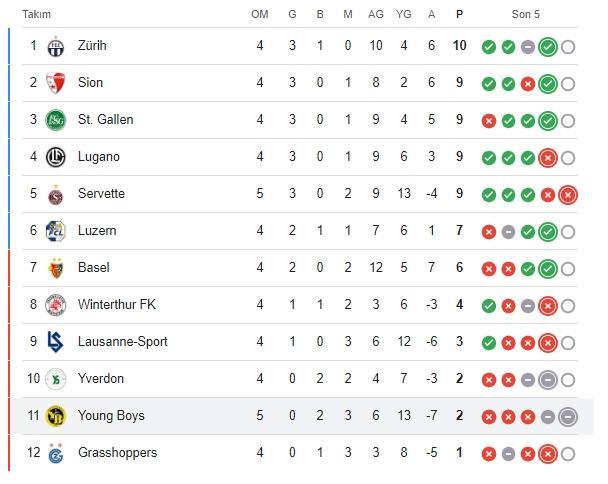The width and height of the screenshot is (608, 484).
Task: Click Zürih's highlighted latest win indicator
Action: point(548,47)
